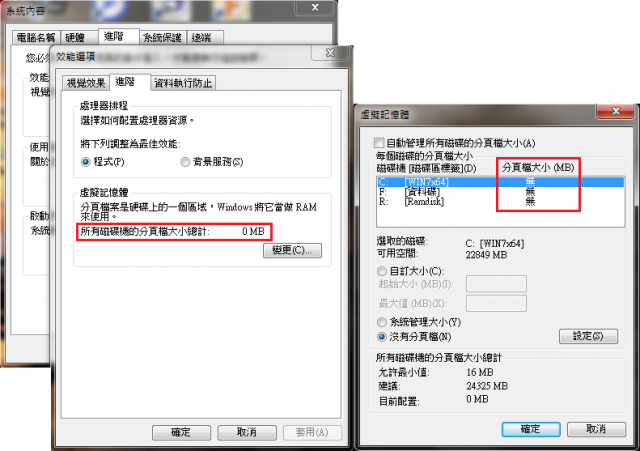Select 沒有分頁檔(N) radio button
The width and height of the screenshot is (640, 451).
[x=382, y=337]
